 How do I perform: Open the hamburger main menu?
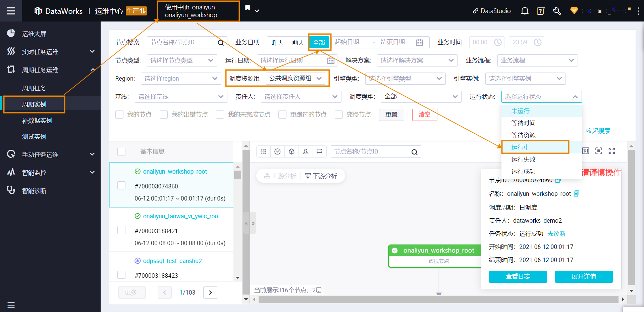click(11, 11)
